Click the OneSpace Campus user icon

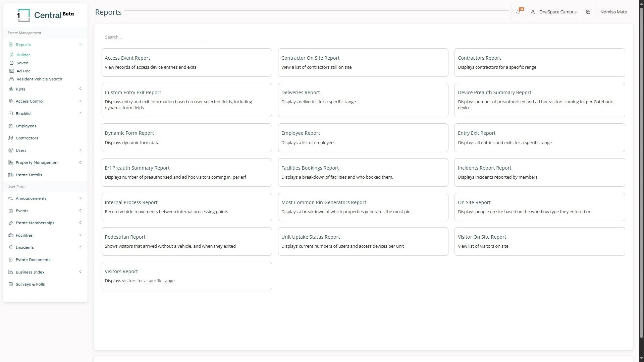(533, 12)
